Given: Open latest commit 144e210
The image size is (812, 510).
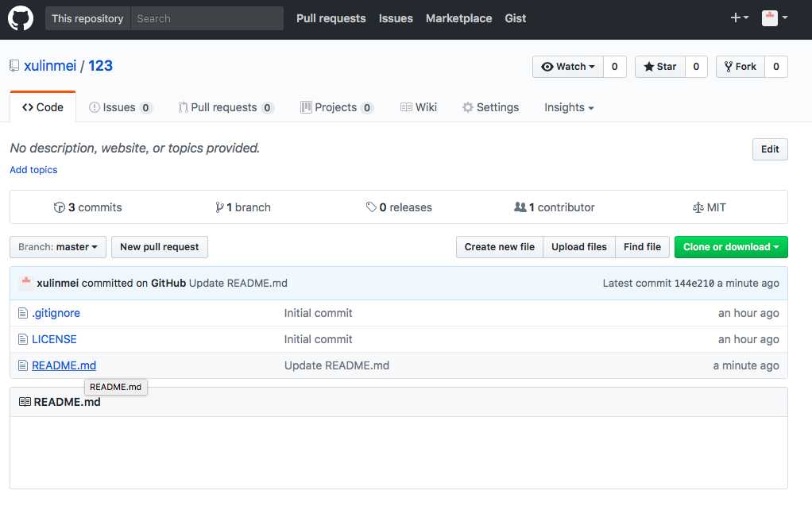Looking at the screenshot, I should pyautogui.click(x=694, y=284).
